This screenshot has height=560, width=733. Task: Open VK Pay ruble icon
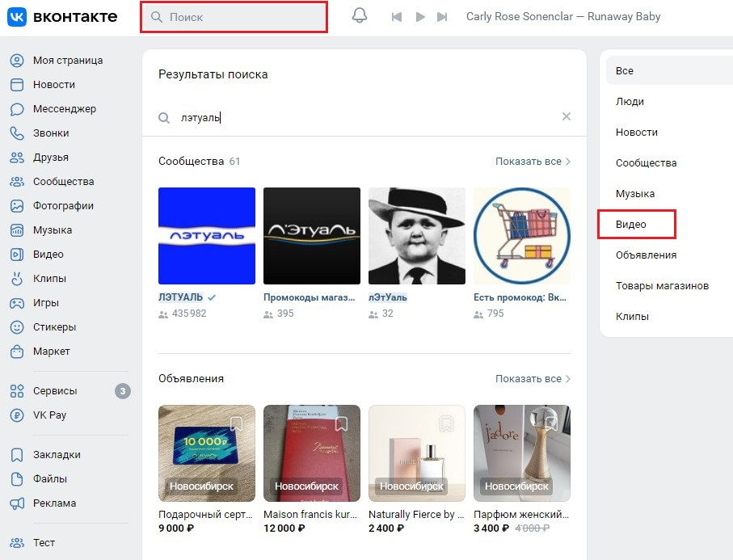17,415
